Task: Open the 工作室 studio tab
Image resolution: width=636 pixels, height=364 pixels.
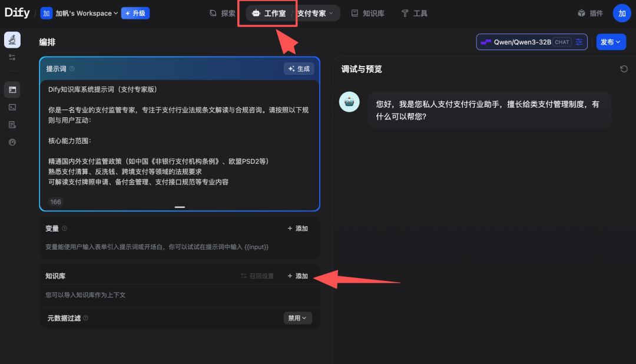Action: click(x=269, y=14)
